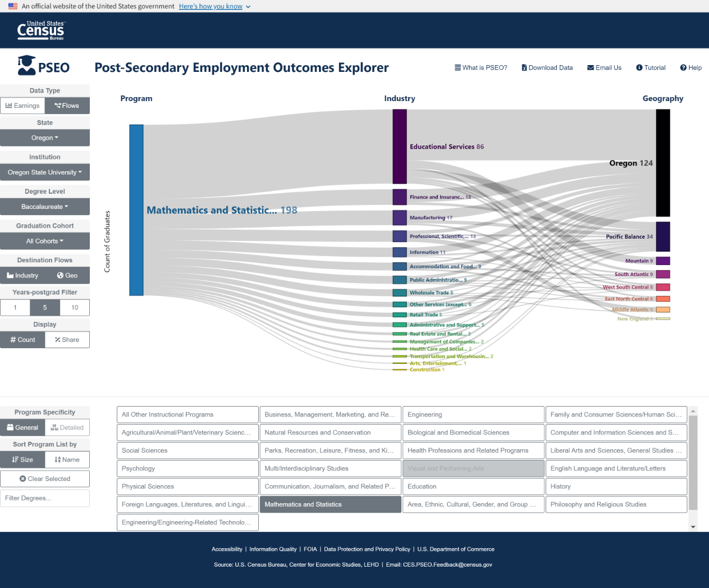Open the Baccalaureate degree level dropdown
This screenshot has width=709, height=588.
point(45,207)
